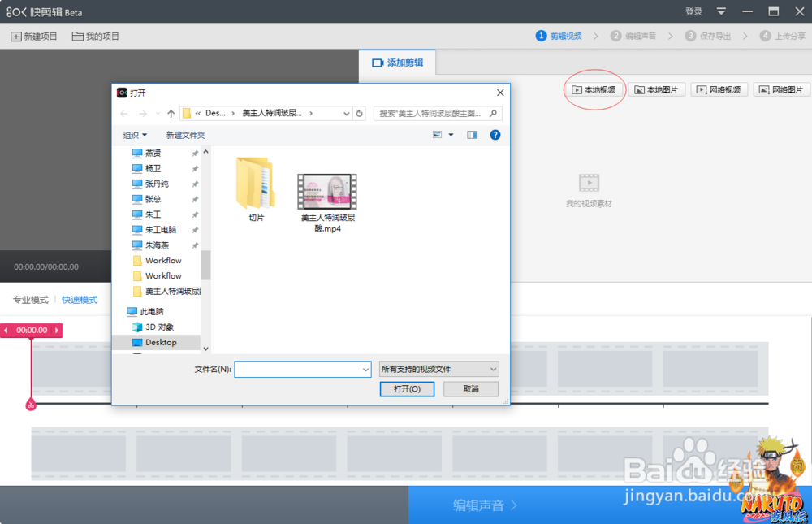Click 登录 to sign in

pos(693,11)
